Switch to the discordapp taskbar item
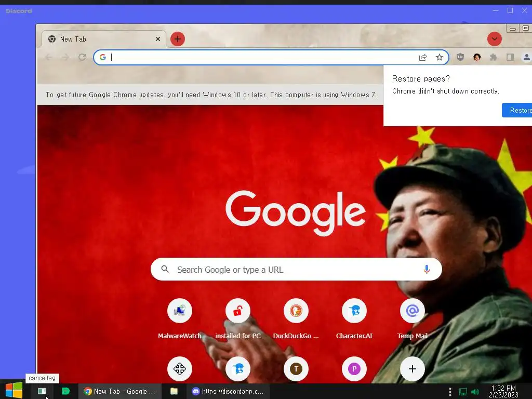Image resolution: width=532 pixels, height=399 pixels. 228,391
